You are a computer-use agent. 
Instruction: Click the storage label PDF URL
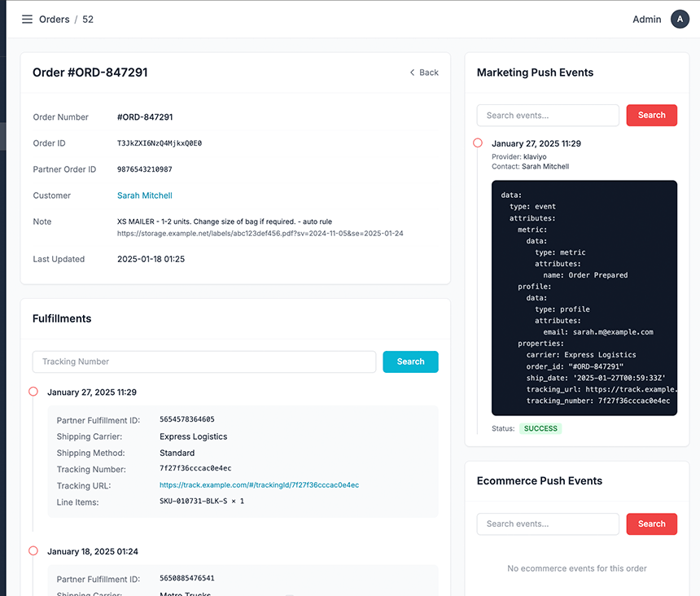pos(260,234)
